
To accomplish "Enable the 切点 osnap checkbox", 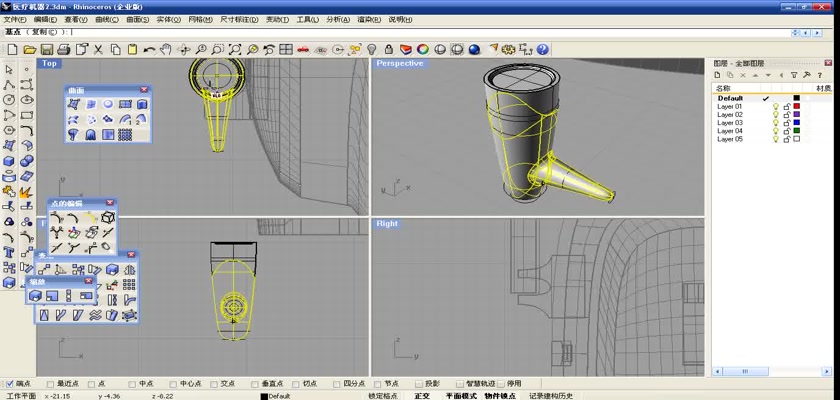I will (x=296, y=384).
